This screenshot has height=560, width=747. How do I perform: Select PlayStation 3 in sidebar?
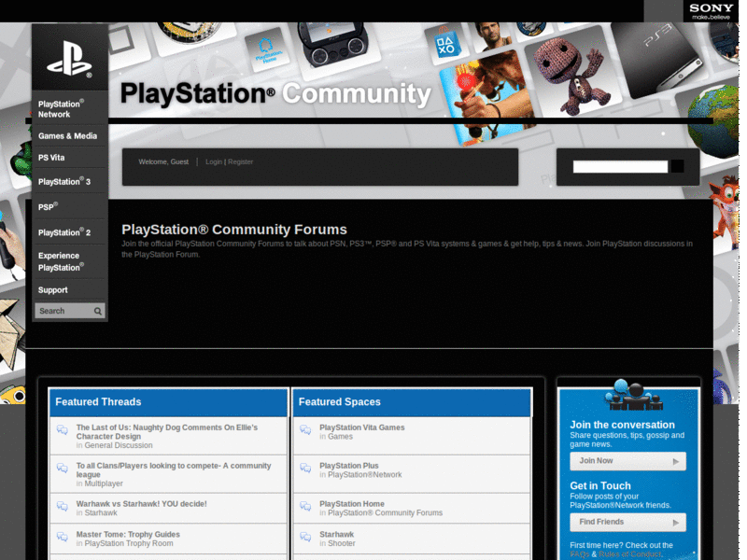click(x=64, y=181)
